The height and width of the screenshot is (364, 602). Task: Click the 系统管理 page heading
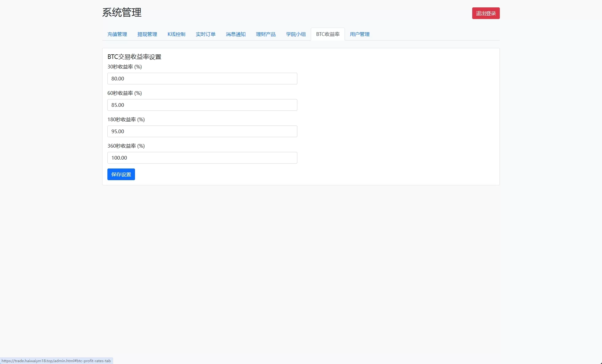click(122, 13)
